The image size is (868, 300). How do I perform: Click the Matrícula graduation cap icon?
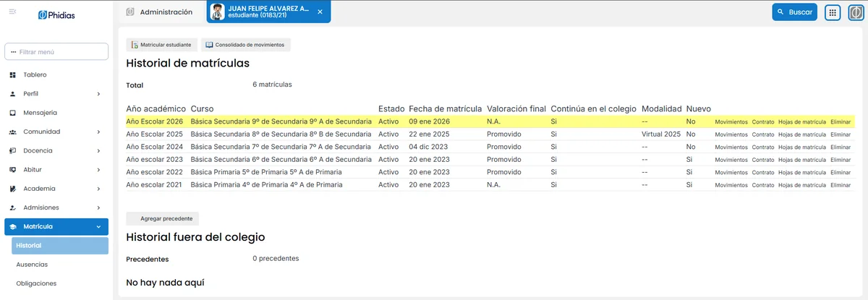13,227
